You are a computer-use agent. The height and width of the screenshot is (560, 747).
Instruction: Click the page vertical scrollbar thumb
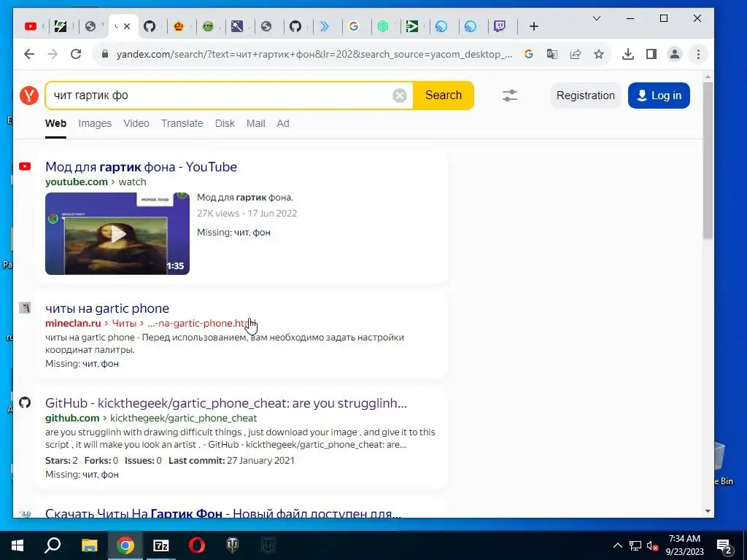click(708, 160)
